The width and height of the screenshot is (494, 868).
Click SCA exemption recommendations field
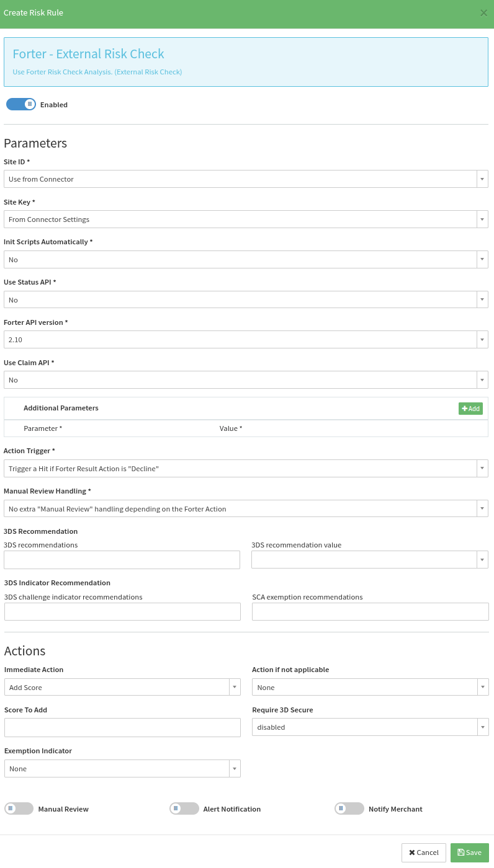(370, 611)
